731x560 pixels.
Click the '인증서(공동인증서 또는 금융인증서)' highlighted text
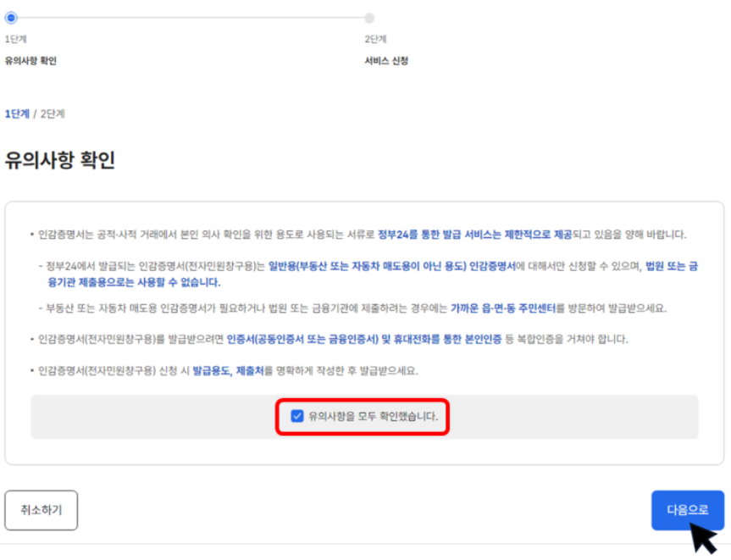(302, 339)
